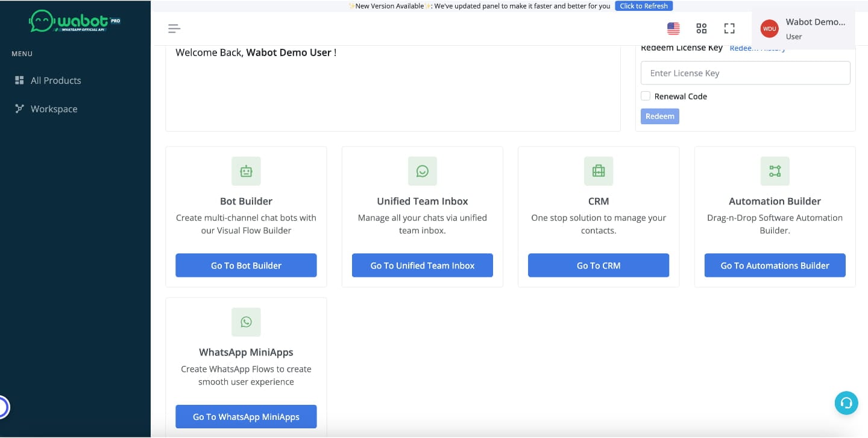The width and height of the screenshot is (868, 438).
Task: Open the apps grid icon
Action: pyautogui.click(x=701, y=28)
